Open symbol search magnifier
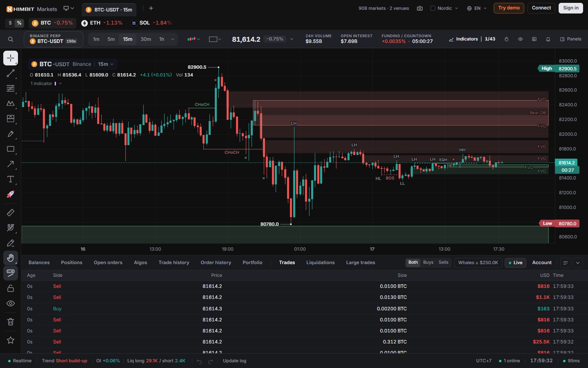 point(11,39)
